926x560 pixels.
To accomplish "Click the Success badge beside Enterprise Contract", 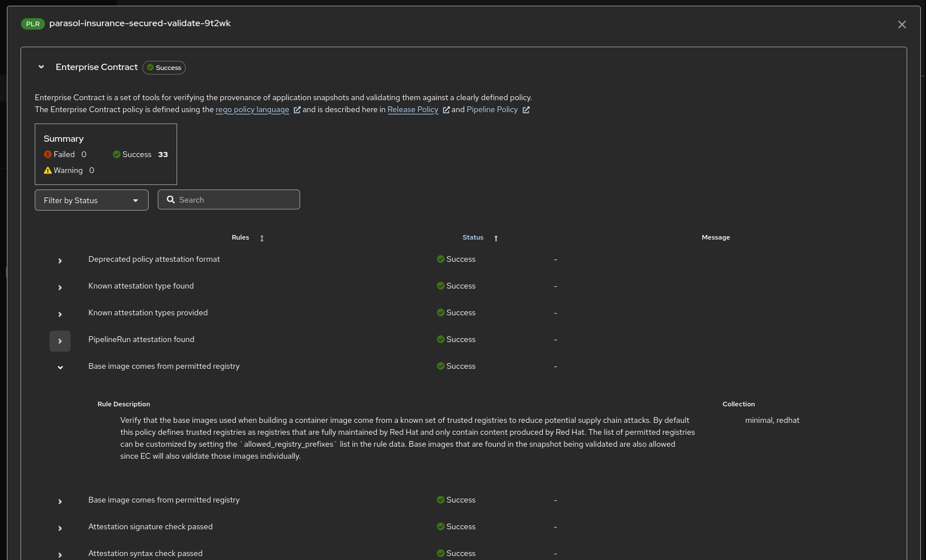I will coord(164,68).
